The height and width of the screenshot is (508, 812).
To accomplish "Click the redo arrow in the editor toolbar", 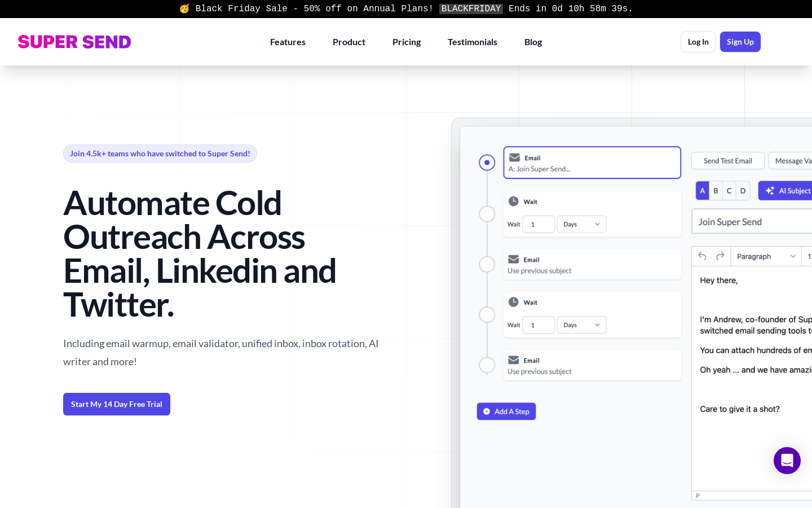I will 720,256.
